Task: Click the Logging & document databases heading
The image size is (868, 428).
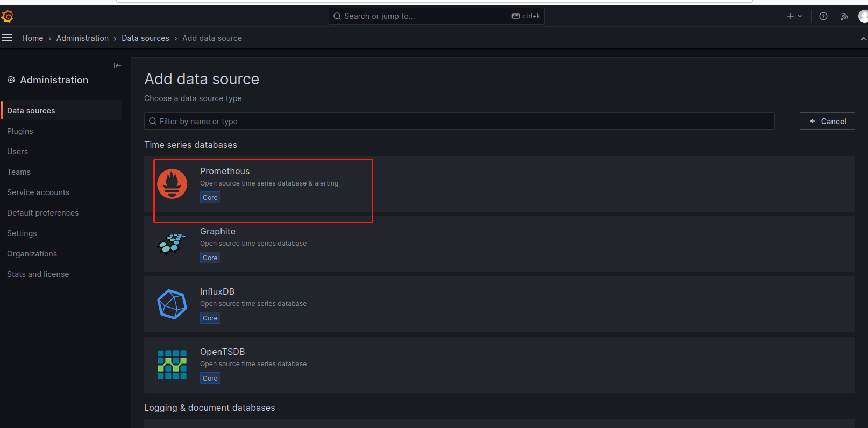Action: coord(209,408)
